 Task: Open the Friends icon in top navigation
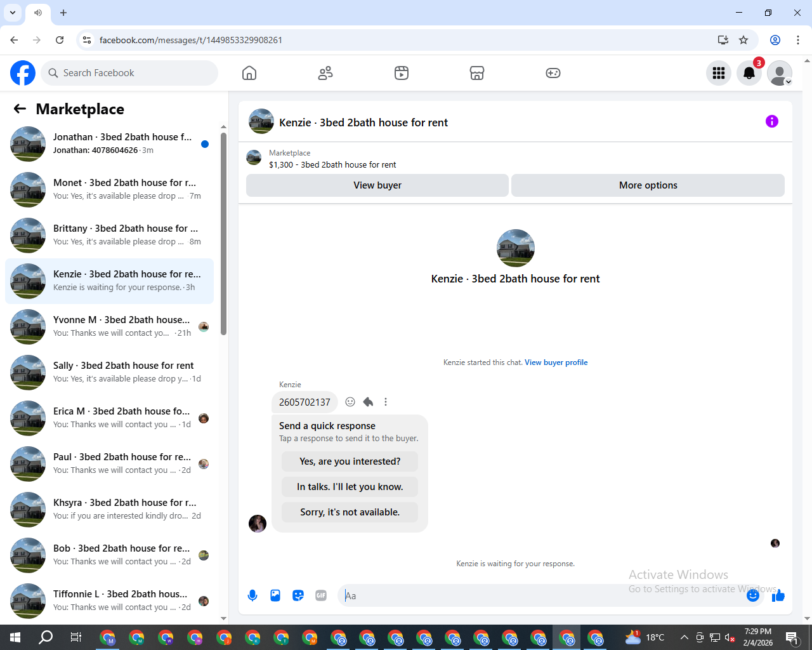(x=325, y=73)
